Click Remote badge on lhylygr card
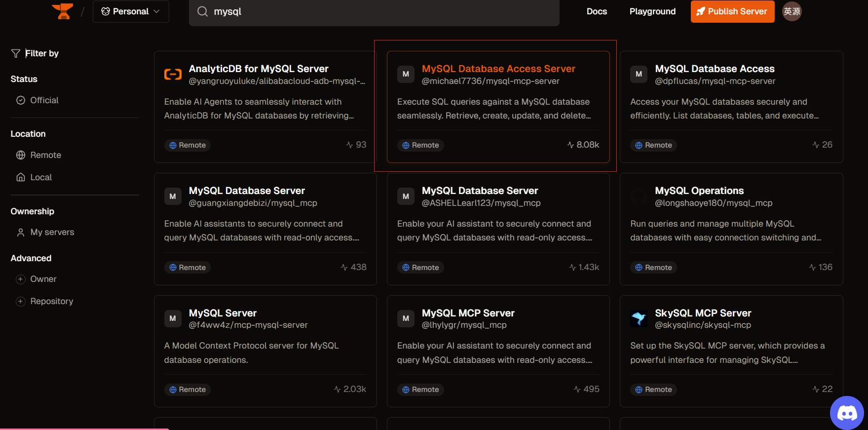This screenshot has height=430, width=868. [420, 390]
